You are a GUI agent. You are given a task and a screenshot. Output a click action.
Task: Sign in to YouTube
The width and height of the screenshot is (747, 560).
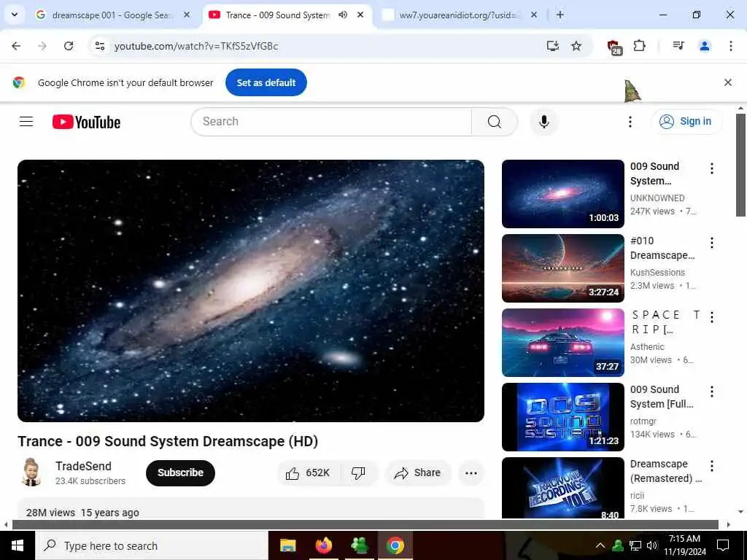tap(686, 122)
